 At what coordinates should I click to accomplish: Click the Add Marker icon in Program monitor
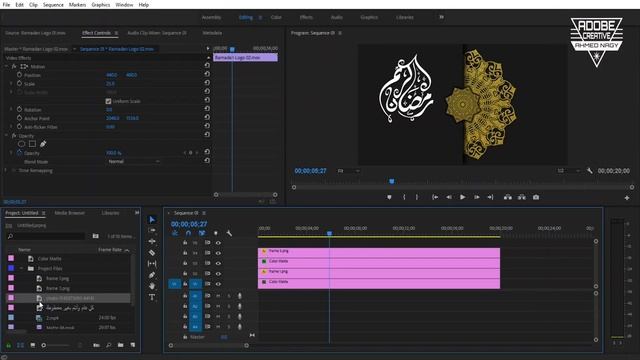[389, 197]
